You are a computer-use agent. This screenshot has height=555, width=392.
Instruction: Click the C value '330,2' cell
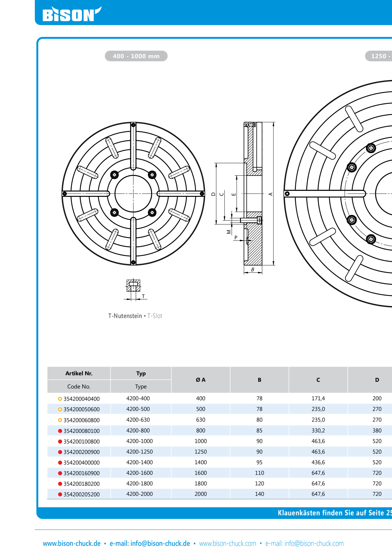[x=318, y=430]
